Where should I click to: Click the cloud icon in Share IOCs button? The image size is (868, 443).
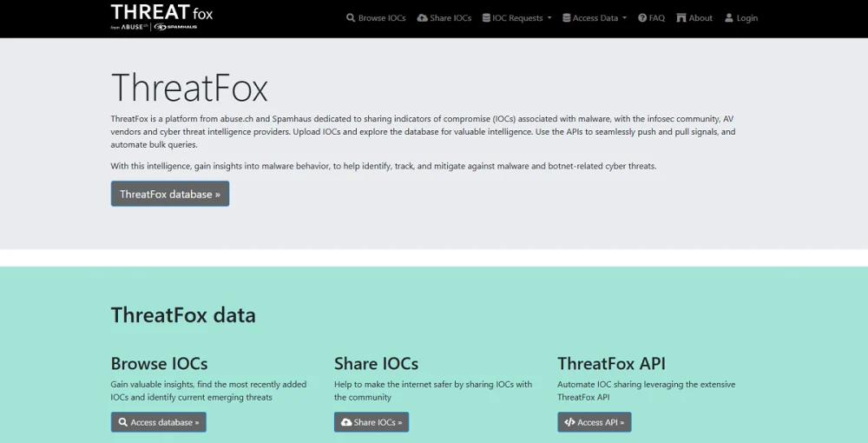coord(346,422)
